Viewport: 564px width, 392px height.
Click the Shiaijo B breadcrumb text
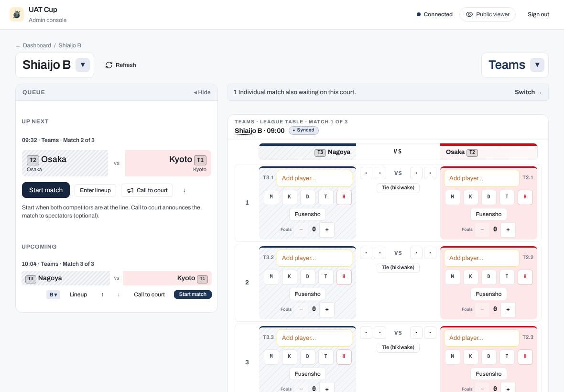point(70,45)
